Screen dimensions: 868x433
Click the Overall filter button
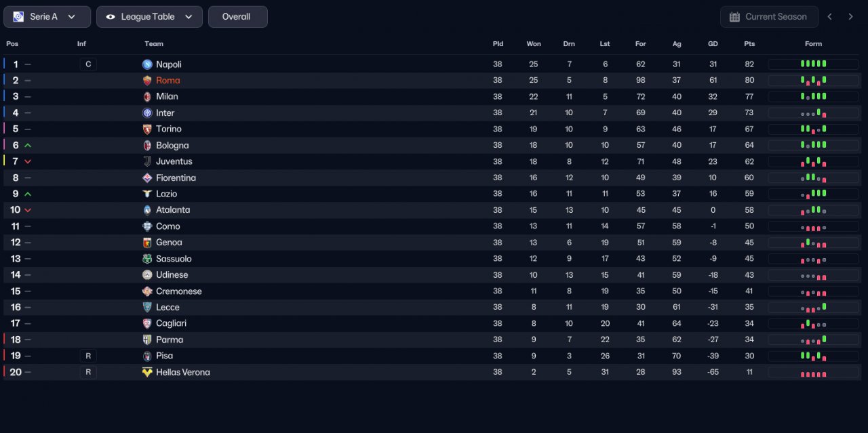(237, 17)
